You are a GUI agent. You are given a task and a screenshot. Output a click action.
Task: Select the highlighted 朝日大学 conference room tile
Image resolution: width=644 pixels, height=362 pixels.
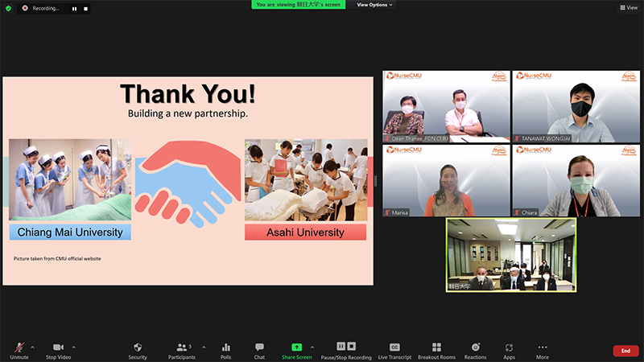point(511,255)
